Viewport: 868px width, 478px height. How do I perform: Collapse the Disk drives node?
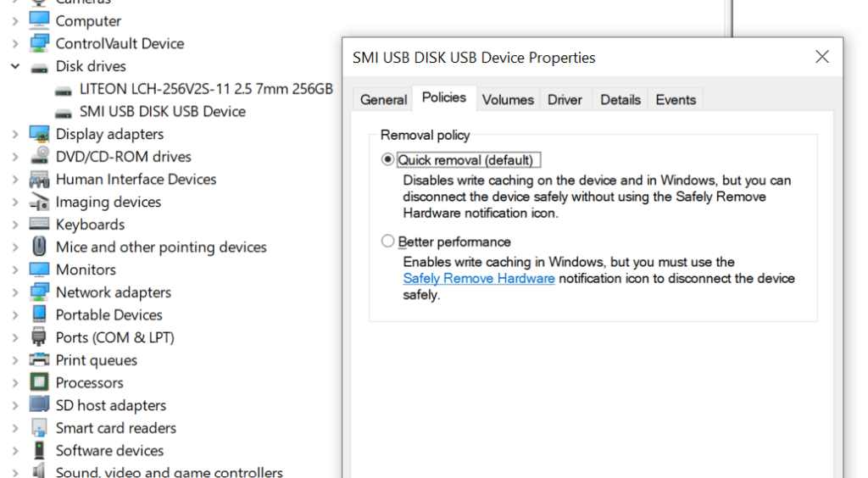[x=15, y=66]
